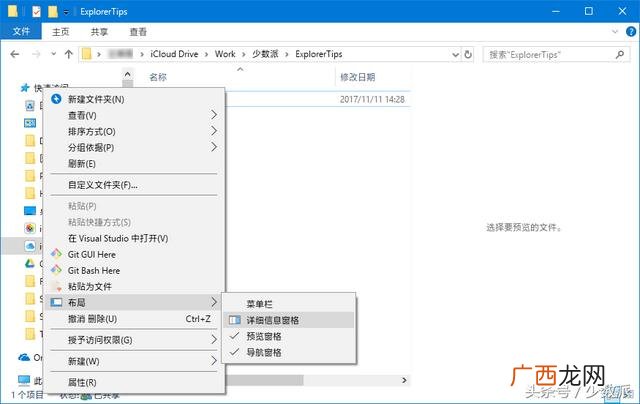Click the back navigation arrow
This screenshot has height=404, width=640.
(15, 54)
